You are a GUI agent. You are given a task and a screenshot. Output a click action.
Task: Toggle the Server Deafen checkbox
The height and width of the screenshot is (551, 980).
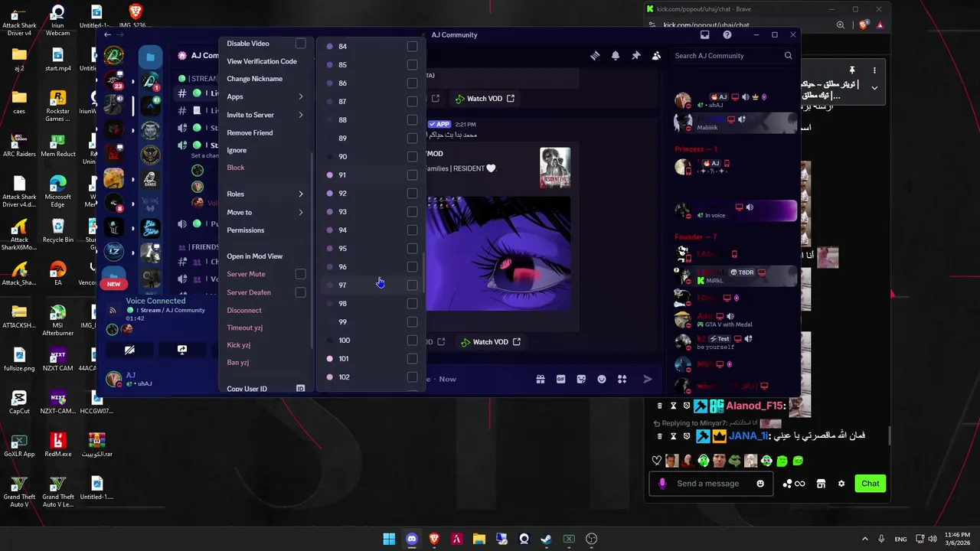301,292
